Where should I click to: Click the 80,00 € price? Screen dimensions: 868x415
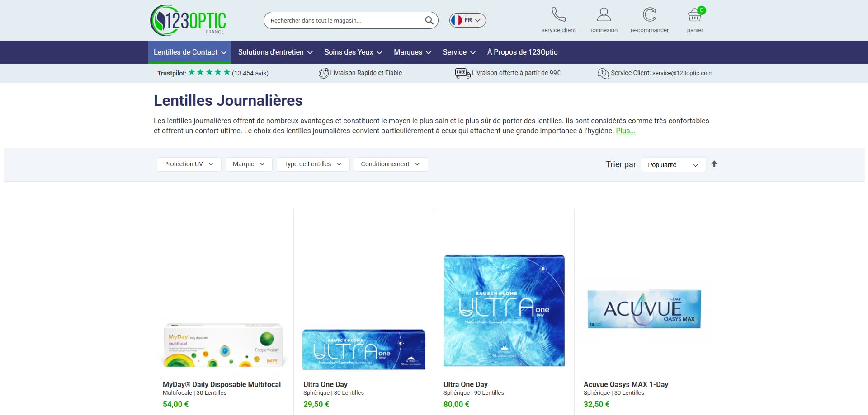(x=457, y=404)
